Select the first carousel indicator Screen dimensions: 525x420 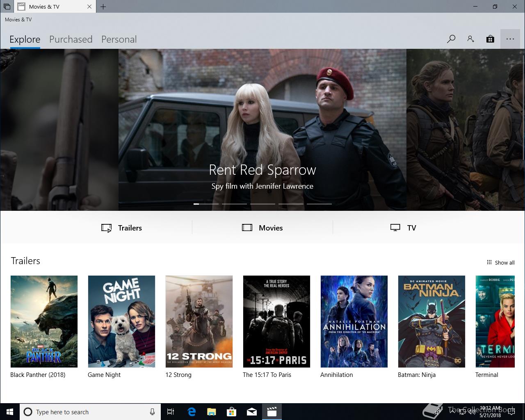pyautogui.click(x=206, y=204)
